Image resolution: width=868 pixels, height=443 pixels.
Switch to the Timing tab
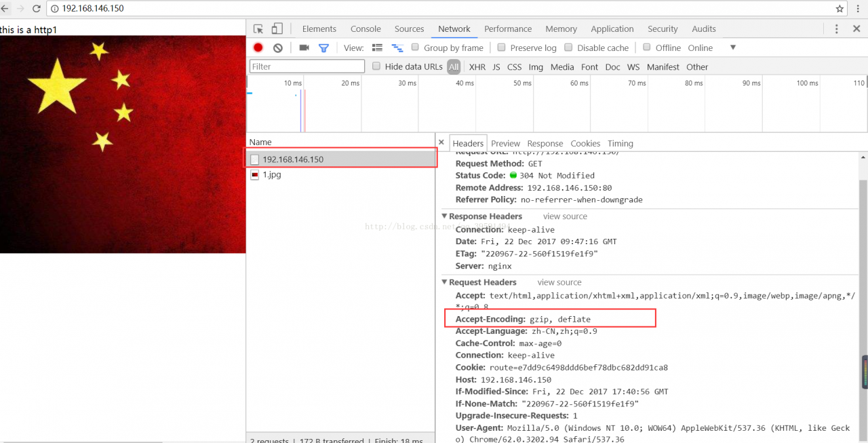pyautogui.click(x=620, y=143)
